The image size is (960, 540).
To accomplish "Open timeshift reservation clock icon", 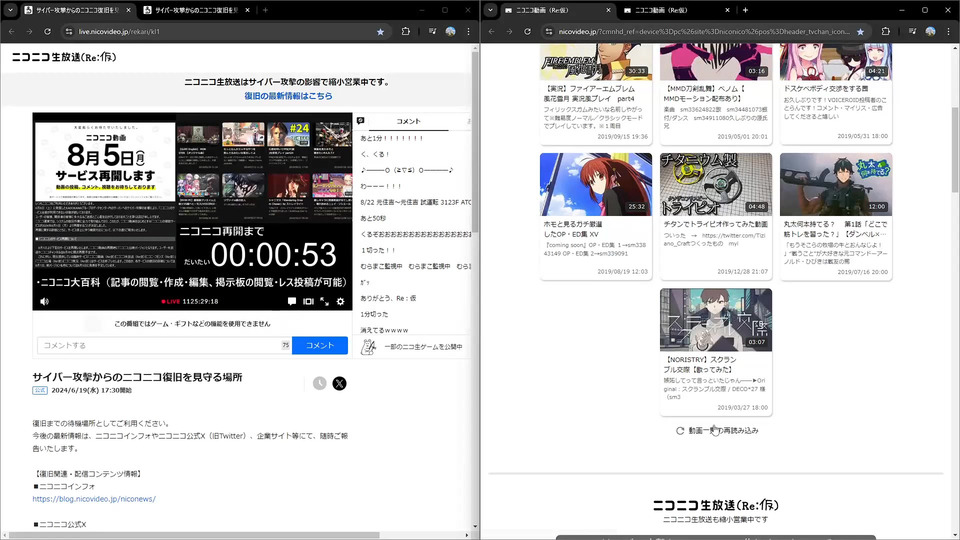I will tap(320, 383).
